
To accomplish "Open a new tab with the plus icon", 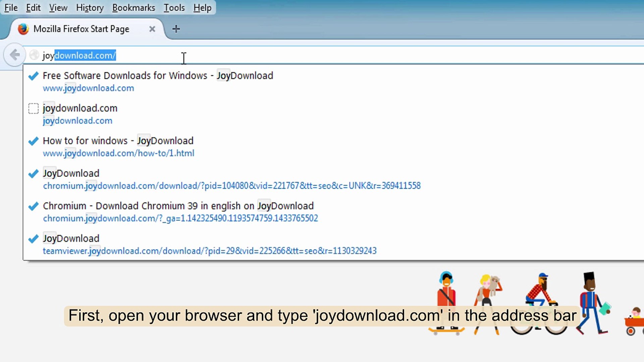I will [x=176, y=29].
